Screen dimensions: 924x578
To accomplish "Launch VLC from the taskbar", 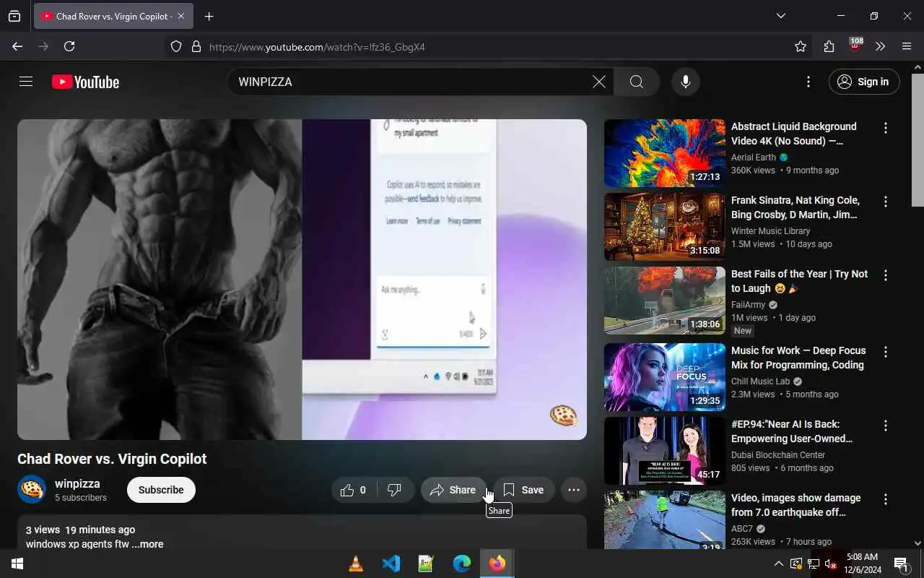I will [x=356, y=564].
